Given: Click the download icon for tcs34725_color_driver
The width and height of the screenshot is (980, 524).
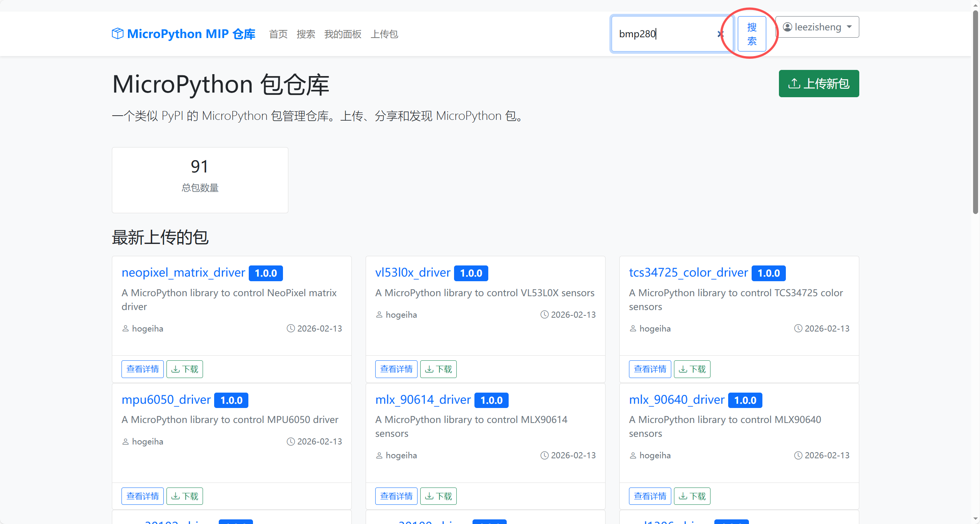Looking at the screenshot, I should 683,369.
